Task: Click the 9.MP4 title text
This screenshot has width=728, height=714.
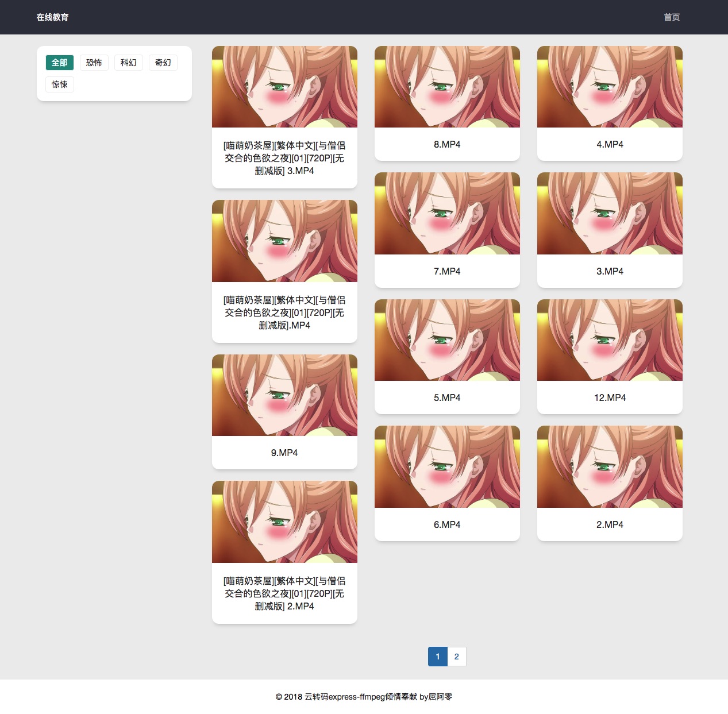Action: click(x=284, y=453)
